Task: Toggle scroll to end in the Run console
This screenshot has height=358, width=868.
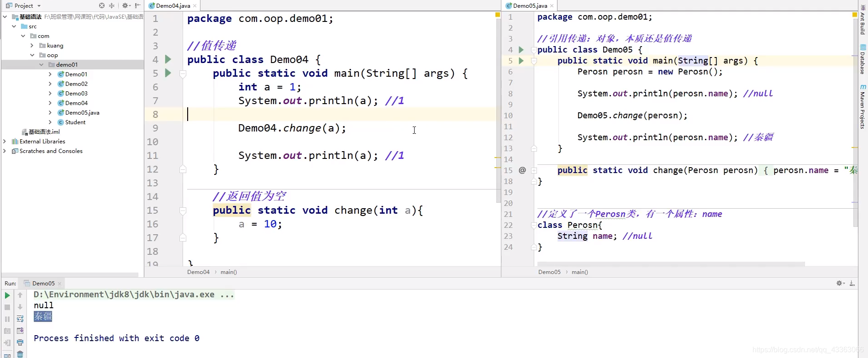Action: click(20, 331)
